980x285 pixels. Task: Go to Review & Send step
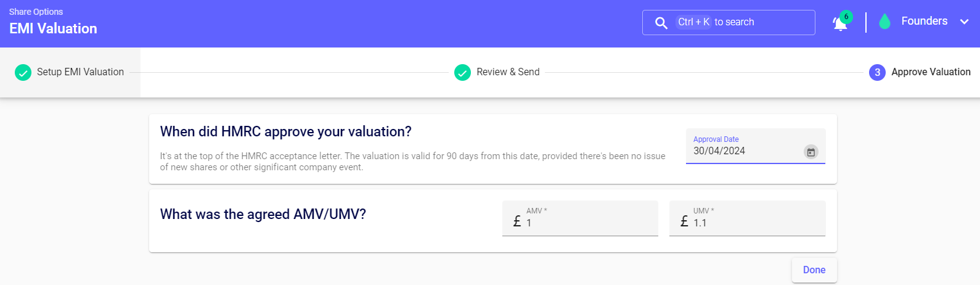(508, 72)
